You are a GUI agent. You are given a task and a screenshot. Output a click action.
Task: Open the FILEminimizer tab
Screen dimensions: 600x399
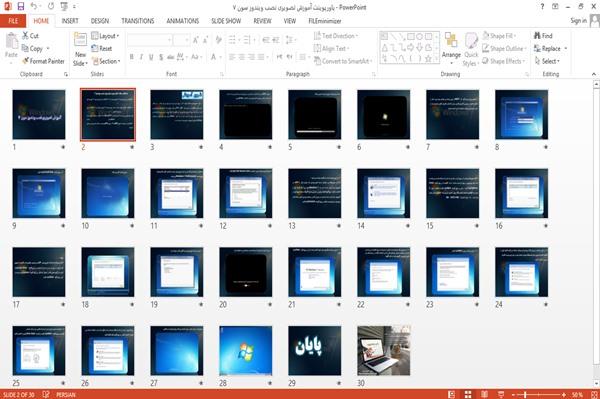point(325,21)
